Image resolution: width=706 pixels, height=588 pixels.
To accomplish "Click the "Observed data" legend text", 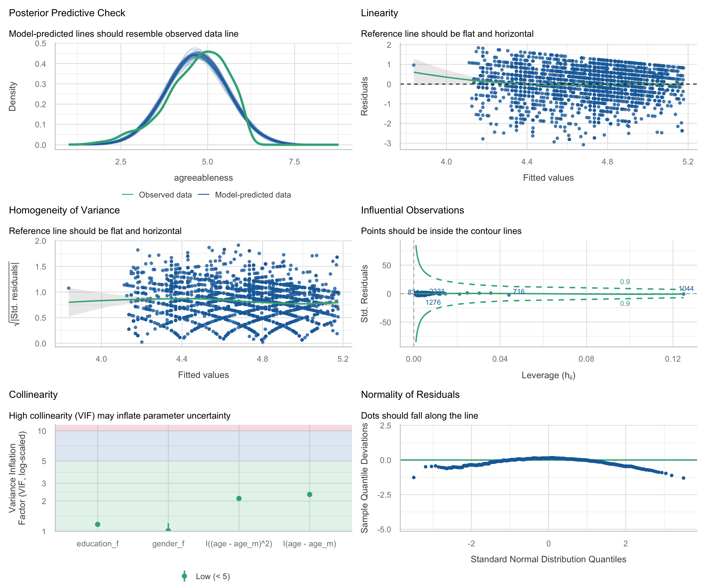I will (165, 195).
